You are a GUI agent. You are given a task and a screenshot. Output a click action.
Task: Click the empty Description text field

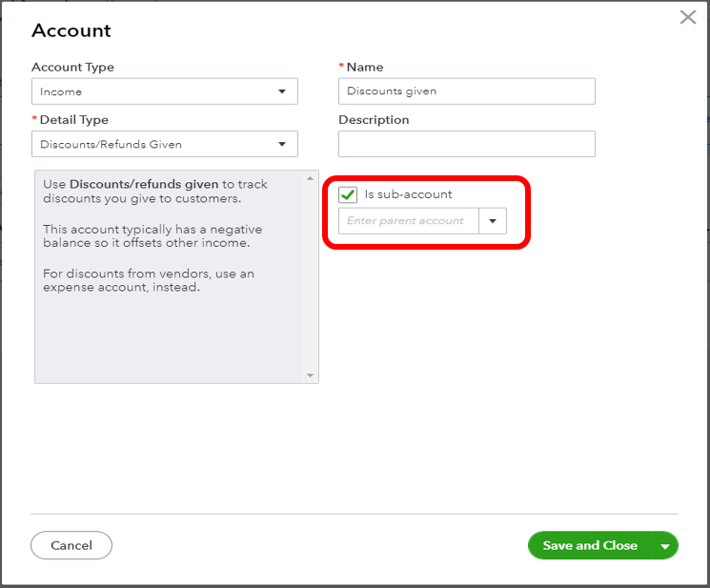click(x=466, y=144)
